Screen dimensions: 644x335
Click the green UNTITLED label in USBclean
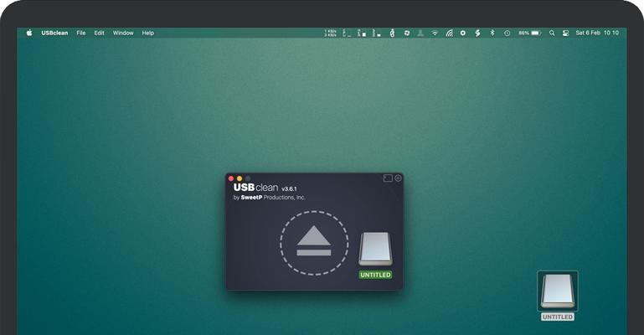(375, 275)
